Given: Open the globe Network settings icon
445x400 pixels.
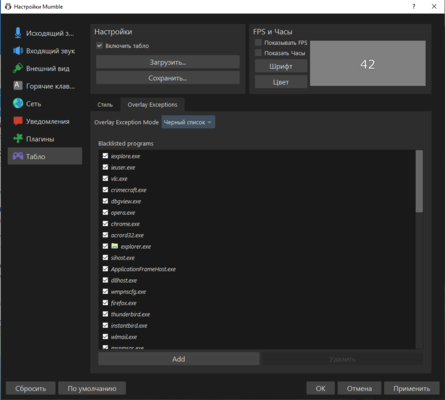Looking at the screenshot, I should click(18, 103).
